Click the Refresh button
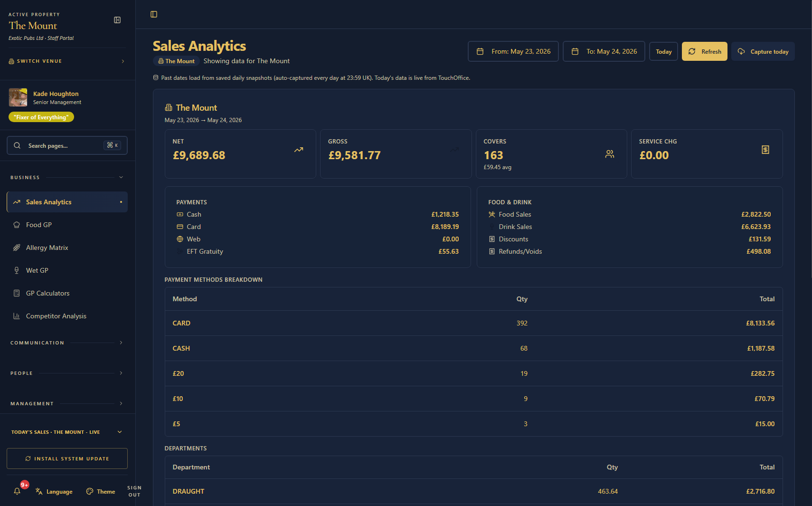Viewport: 812px width, 506px height. (x=705, y=51)
